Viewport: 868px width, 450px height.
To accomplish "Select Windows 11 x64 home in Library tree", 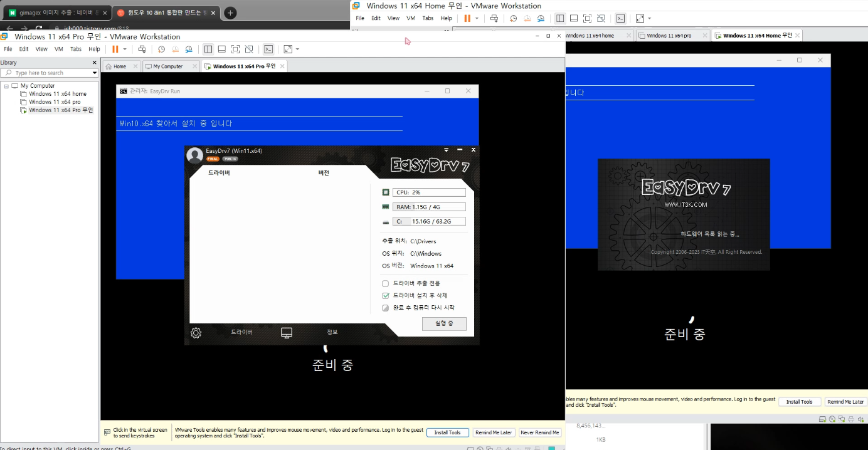I will click(58, 94).
